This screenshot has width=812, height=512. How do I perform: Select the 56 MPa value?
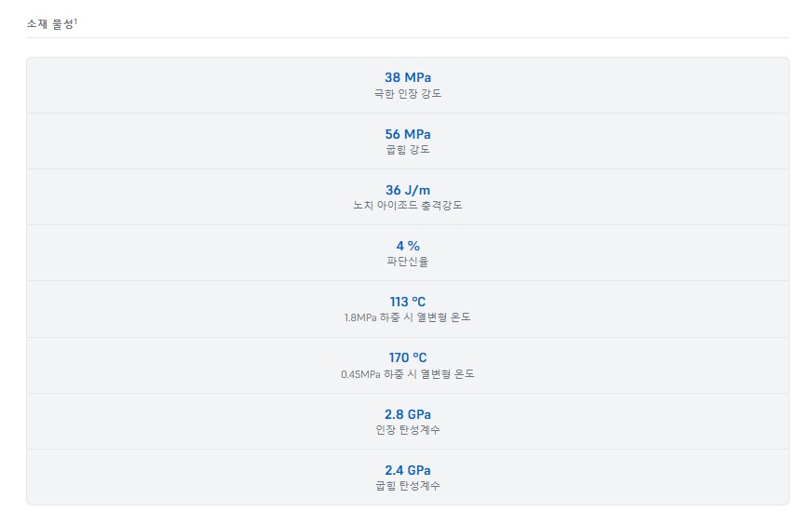[408, 134]
